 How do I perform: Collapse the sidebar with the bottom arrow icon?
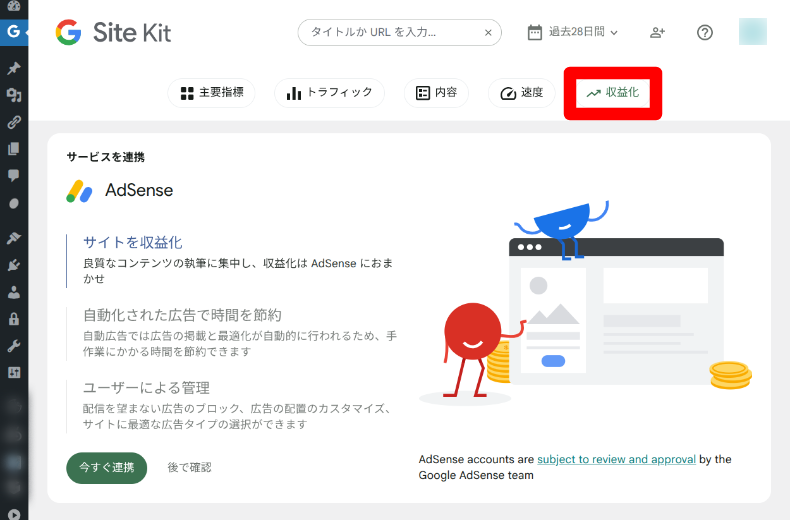click(14, 514)
